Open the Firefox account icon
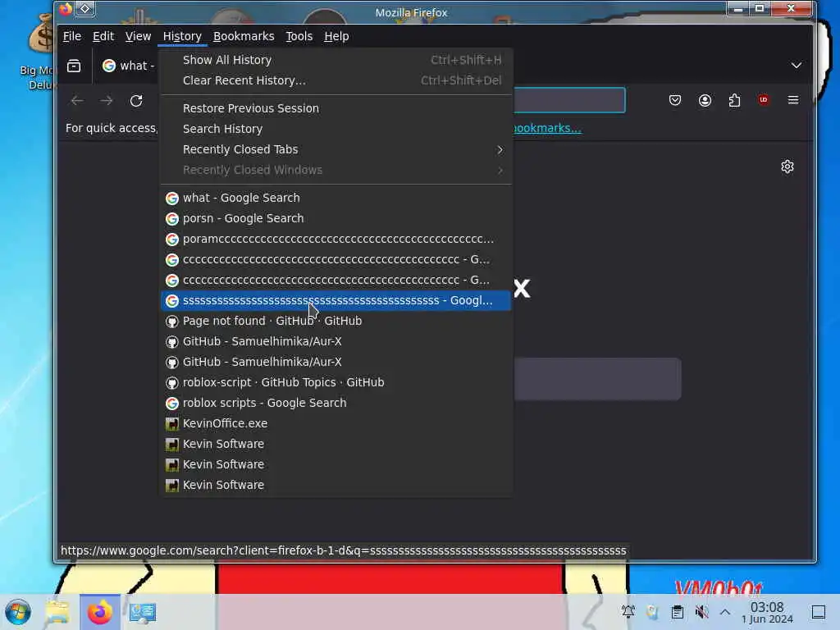Viewport: 840px width, 630px height. (x=705, y=100)
